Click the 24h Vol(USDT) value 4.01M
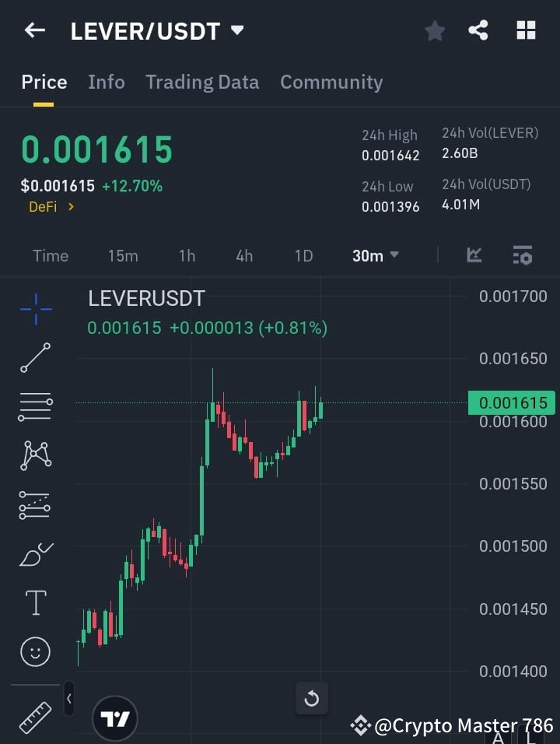The image size is (560, 744). [x=461, y=205]
